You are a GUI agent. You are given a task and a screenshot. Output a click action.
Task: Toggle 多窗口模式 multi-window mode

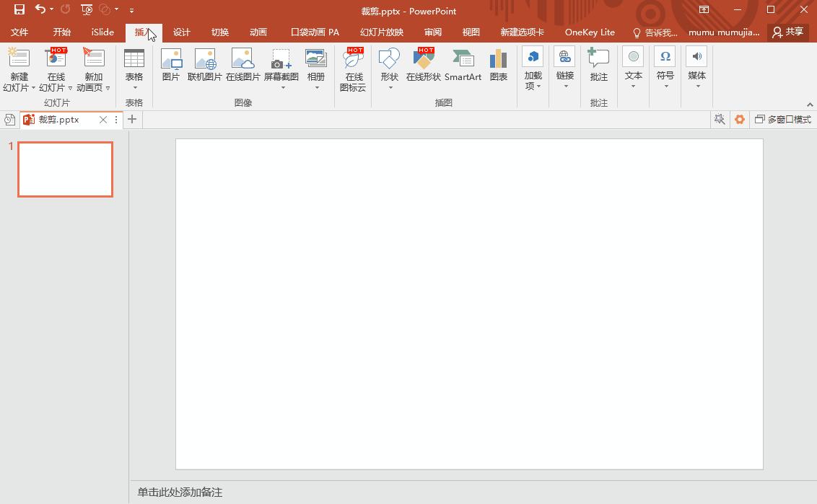tap(783, 120)
